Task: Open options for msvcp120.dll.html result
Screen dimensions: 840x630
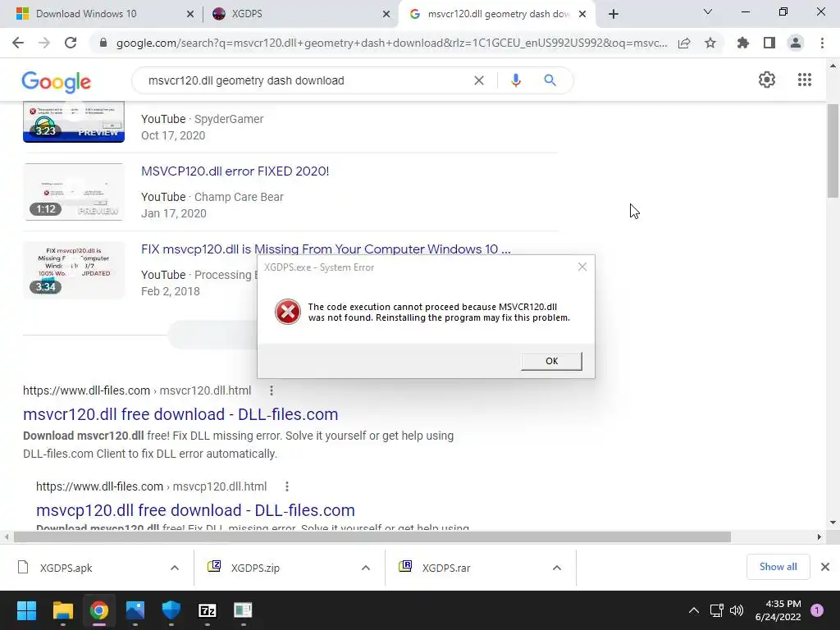Action: click(287, 486)
